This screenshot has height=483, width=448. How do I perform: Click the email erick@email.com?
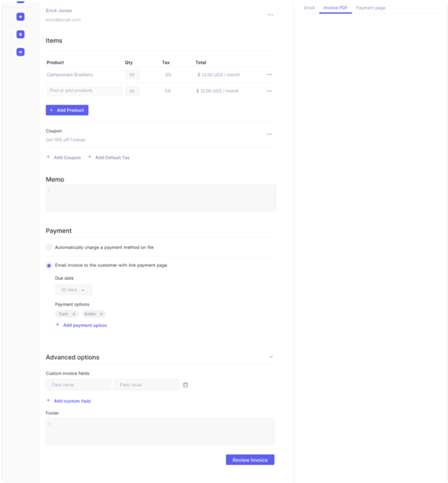(x=63, y=19)
